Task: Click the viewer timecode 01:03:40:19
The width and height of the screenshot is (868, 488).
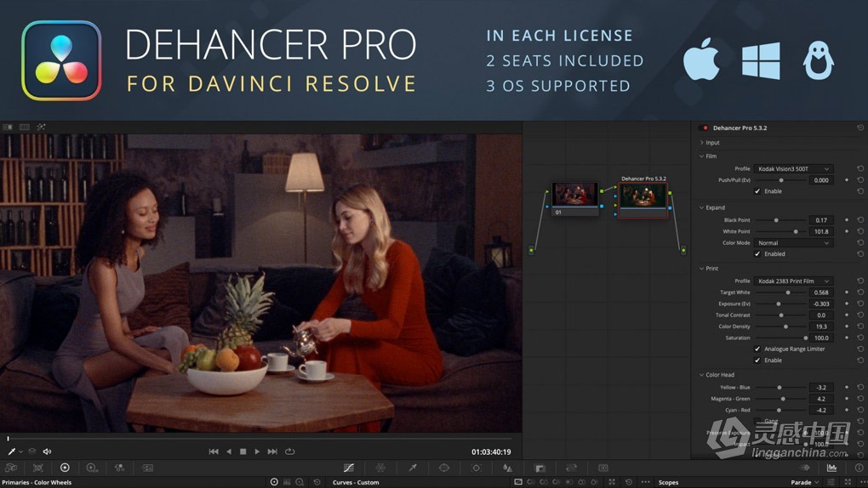Action: pos(491,452)
